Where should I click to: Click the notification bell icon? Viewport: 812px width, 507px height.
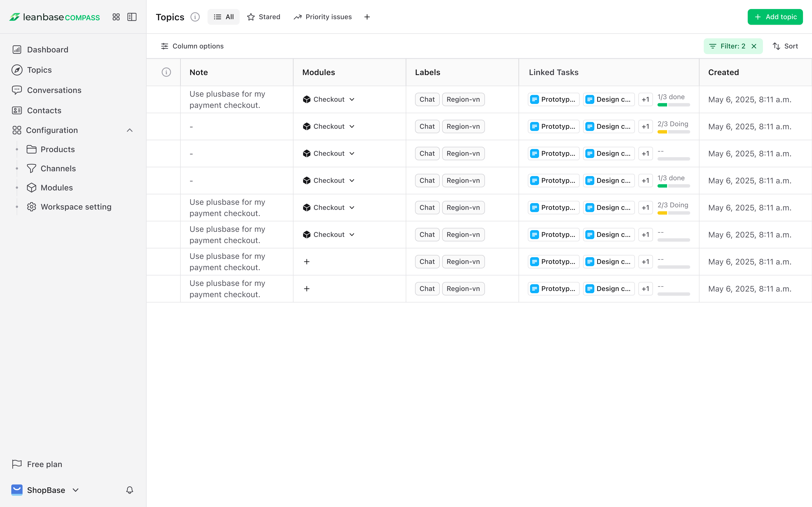coord(130,490)
